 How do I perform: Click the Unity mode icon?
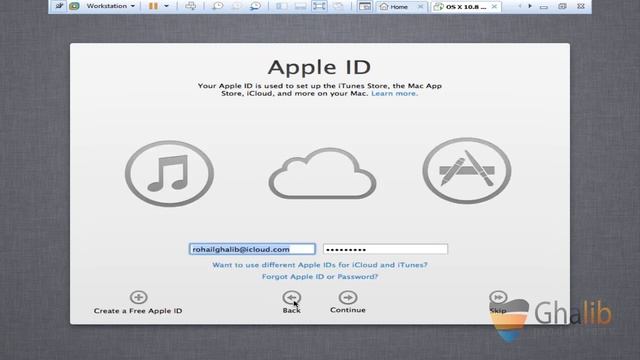tap(338, 6)
